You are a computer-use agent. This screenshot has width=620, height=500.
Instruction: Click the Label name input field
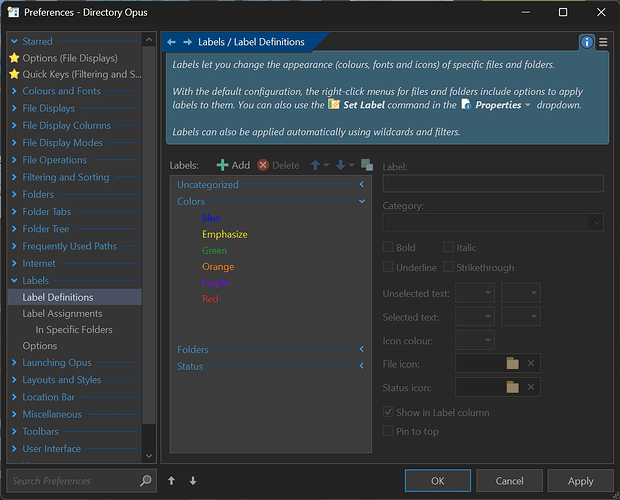tap(493, 183)
